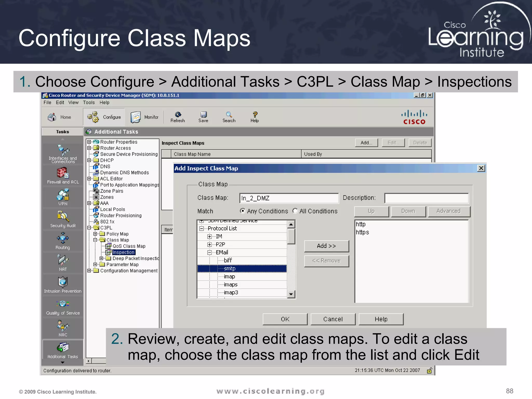The width and height of the screenshot is (532, 399).
Task: Click the Refresh toolbar icon
Action: click(x=178, y=117)
